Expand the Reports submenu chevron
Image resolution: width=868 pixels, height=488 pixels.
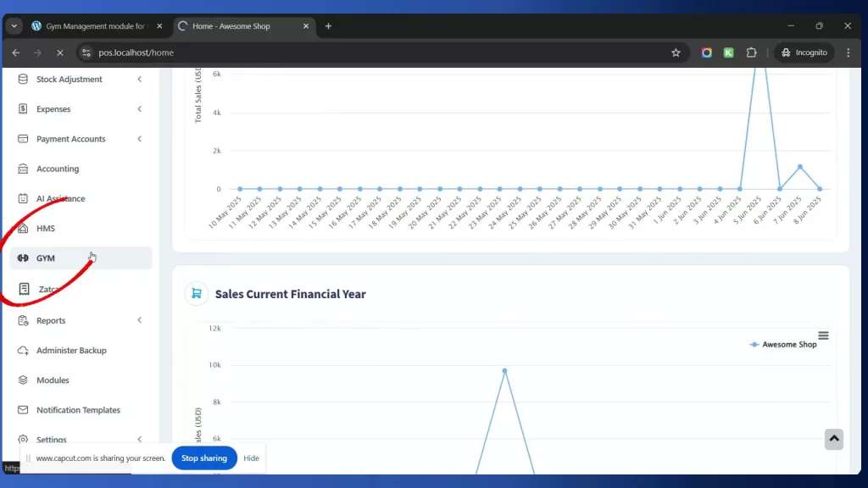(x=140, y=320)
